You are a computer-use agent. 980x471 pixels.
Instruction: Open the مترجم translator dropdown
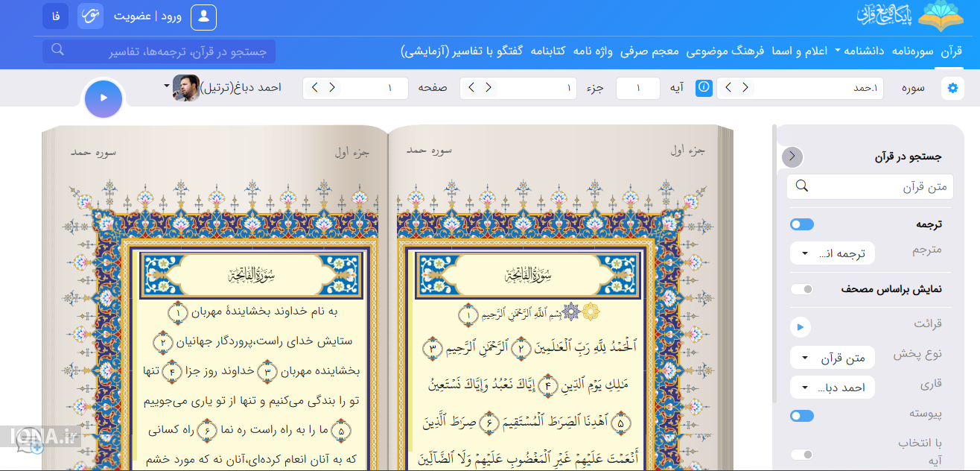click(833, 253)
